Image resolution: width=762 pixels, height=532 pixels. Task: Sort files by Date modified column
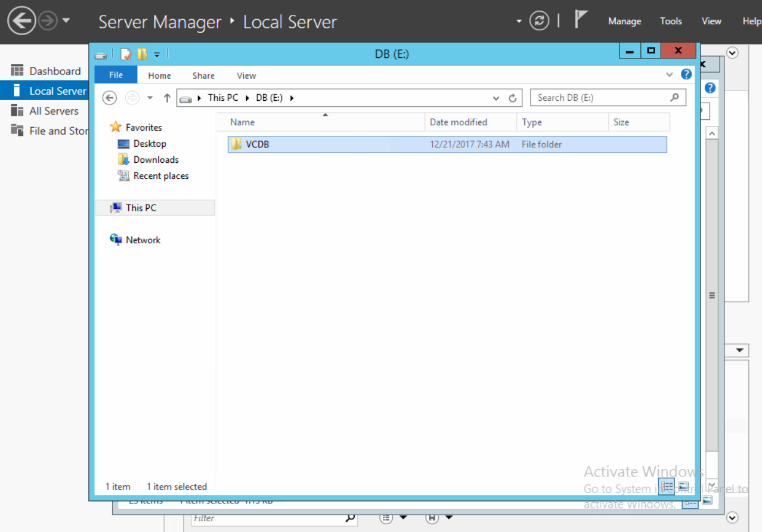click(x=471, y=122)
